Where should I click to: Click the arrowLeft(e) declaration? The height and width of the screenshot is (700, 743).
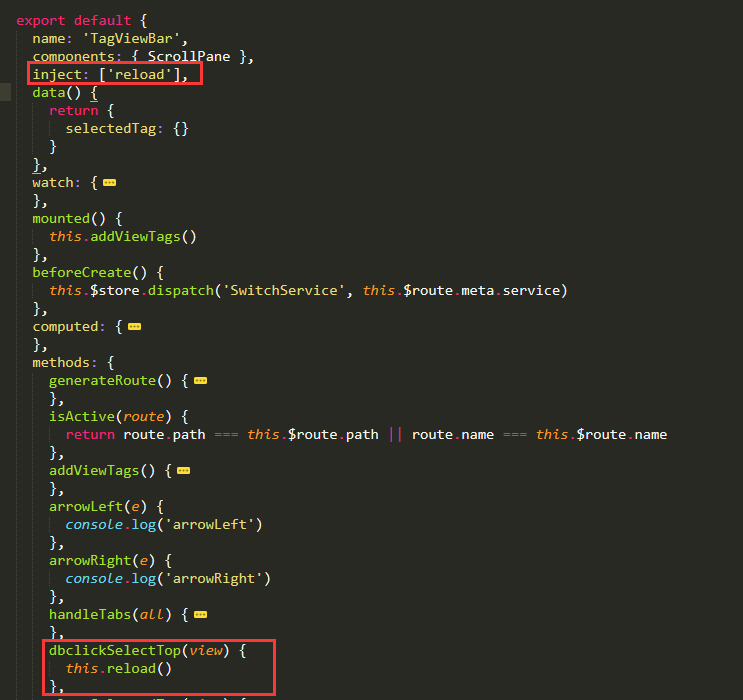(x=106, y=507)
